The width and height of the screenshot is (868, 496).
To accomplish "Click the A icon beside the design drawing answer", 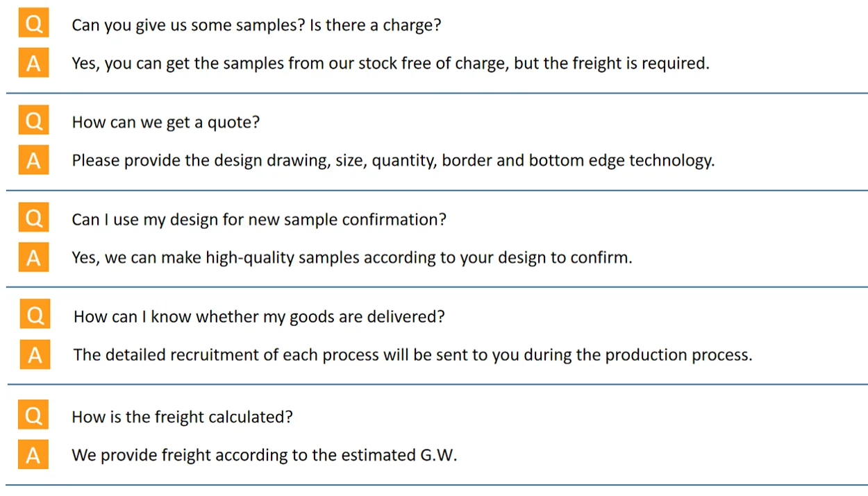I will [33, 160].
